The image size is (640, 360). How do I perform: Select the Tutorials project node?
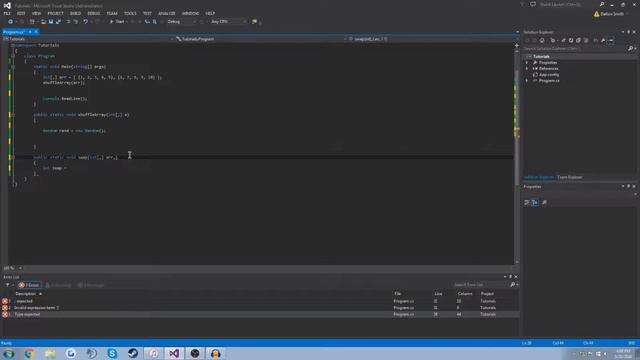click(x=541, y=57)
